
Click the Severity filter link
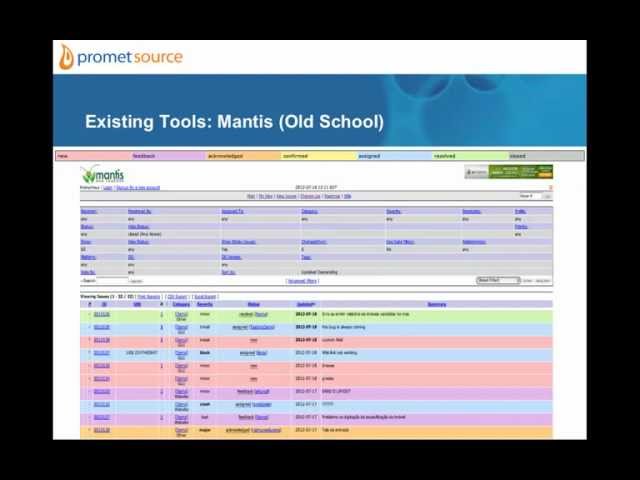pyautogui.click(x=393, y=211)
